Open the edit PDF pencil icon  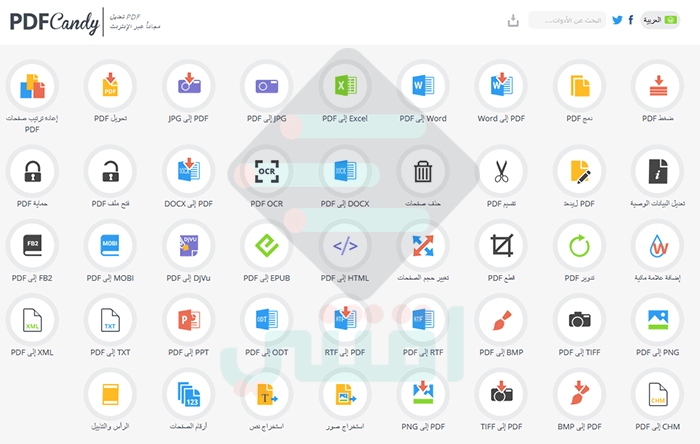tap(579, 171)
